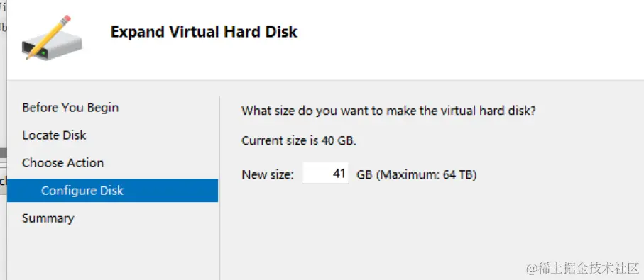The height and width of the screenshot is (280, 644).
Task: Click the New size label
Action: tap(268, 174)
